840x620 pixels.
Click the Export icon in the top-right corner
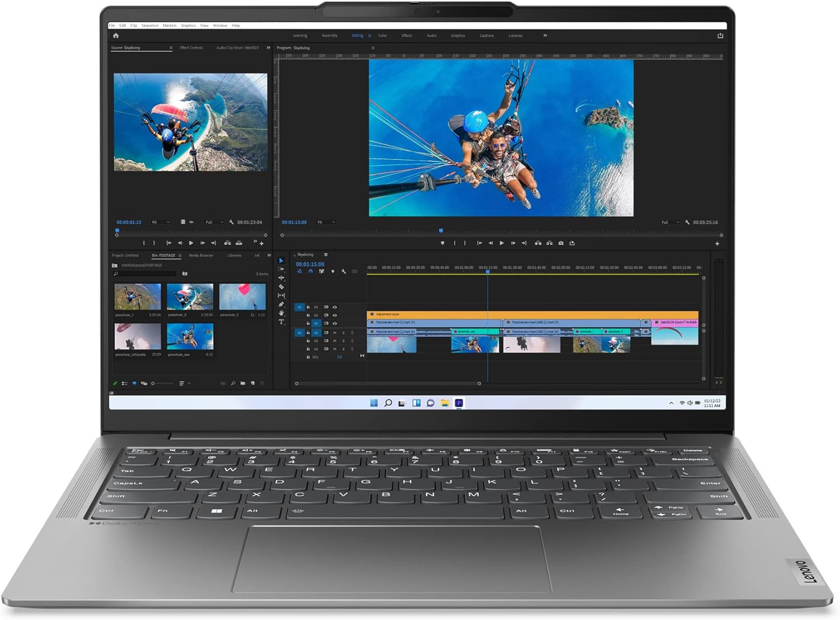click(720, 35)
